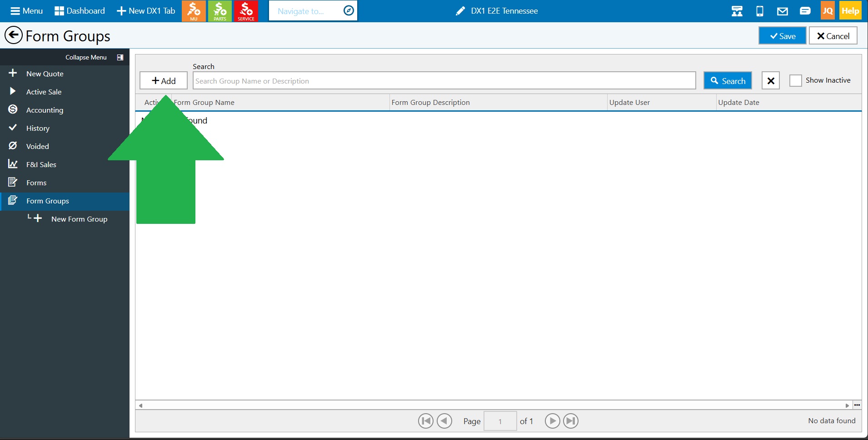
Task: Save the form groups
Action: pos(783,36)
